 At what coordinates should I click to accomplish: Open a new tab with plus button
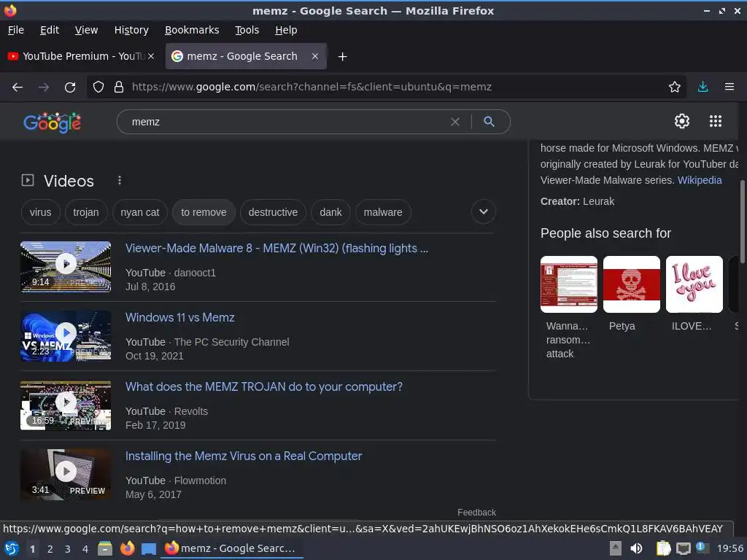(x=342, y=57)
